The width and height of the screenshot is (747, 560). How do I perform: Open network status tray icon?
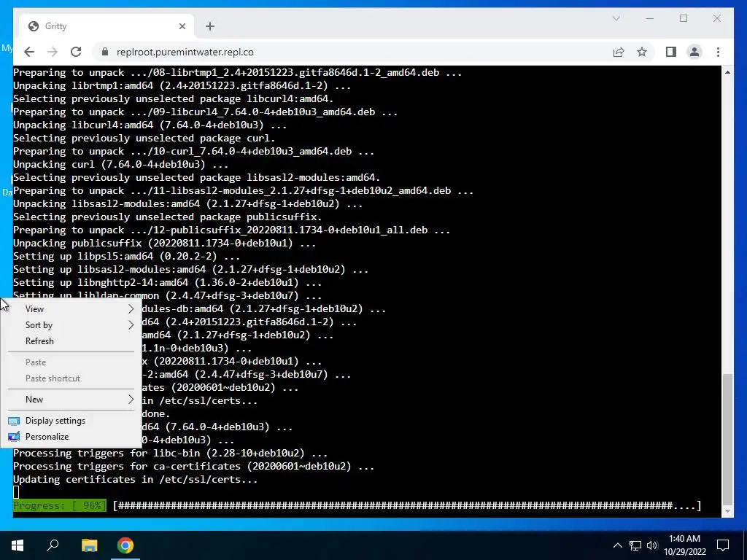[x=635, y=545]
